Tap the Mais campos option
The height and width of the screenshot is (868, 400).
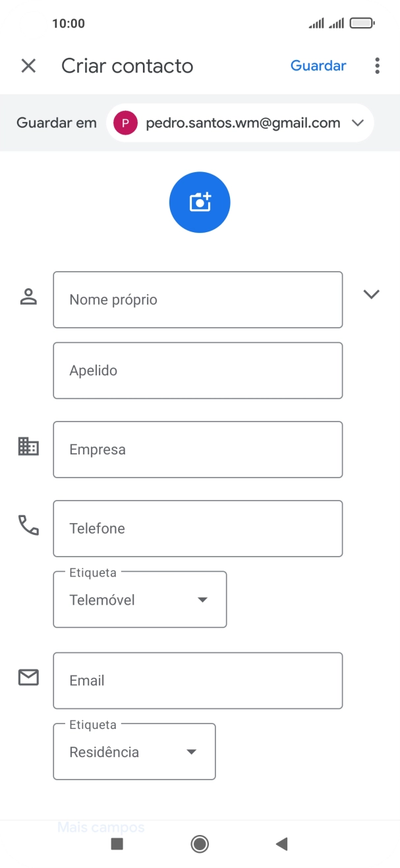click(x=101, y=826)
